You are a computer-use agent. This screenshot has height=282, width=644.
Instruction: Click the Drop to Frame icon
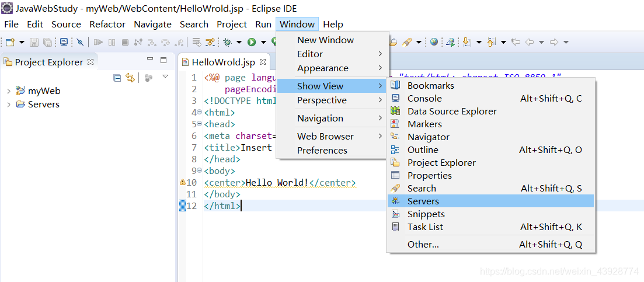tap(197, 42)
